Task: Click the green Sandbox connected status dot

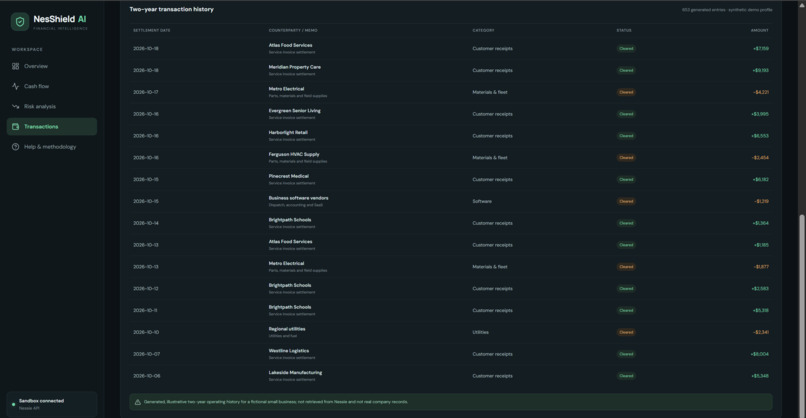Action: pyautogui.click(x=13, y=404)
